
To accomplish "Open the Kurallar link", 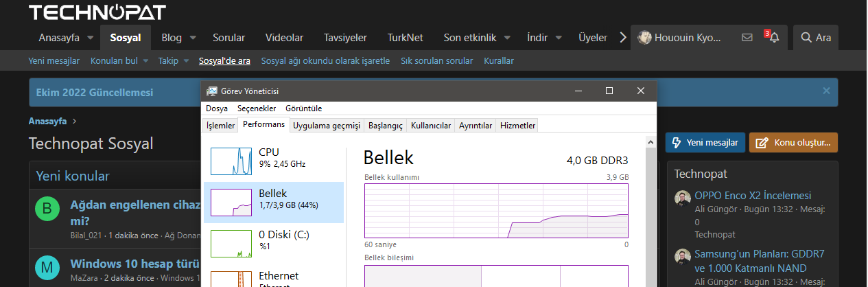I will (499, 61).
